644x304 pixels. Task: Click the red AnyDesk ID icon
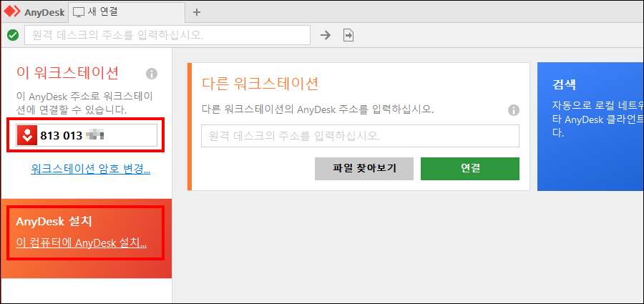tap(27, 135)
